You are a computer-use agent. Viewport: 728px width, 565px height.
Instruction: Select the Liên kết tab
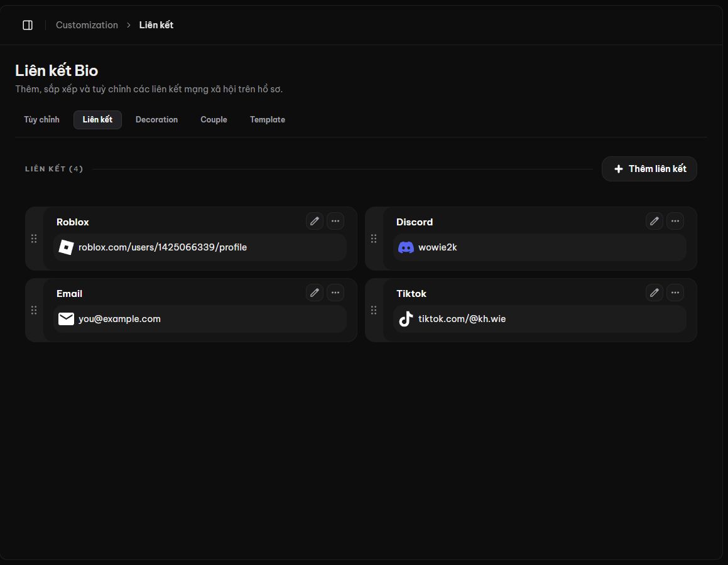click(x=97, y=120)
